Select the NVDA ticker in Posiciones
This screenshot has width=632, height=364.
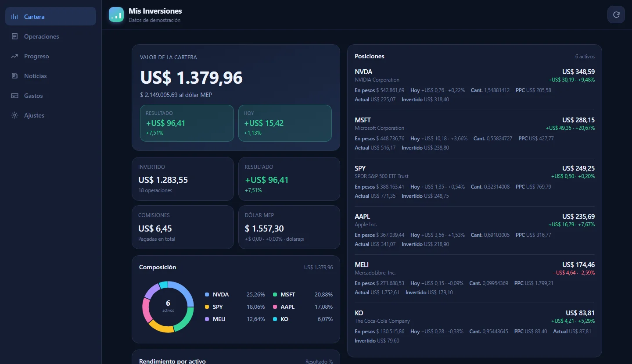[363, 72]
